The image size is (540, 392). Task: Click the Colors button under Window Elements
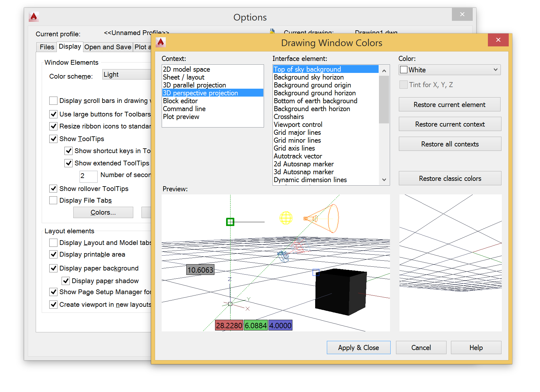pyautogui.click(x=103, y=212)
